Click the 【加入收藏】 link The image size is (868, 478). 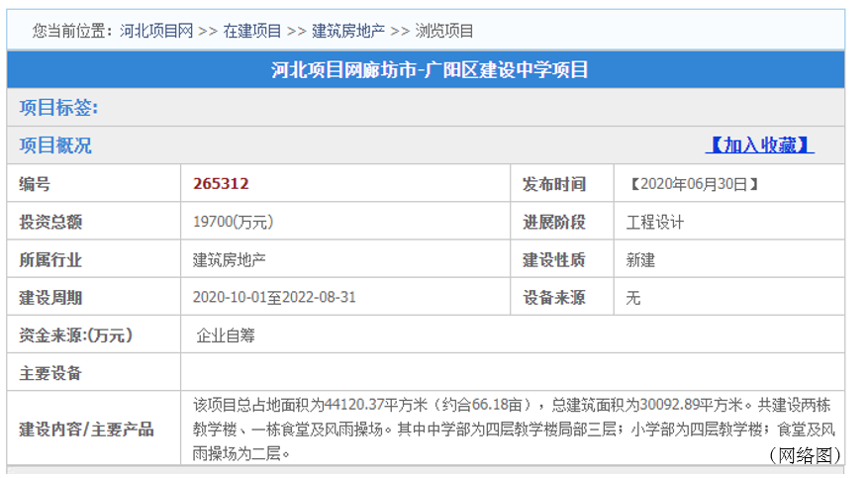click(x=760, y=145)
